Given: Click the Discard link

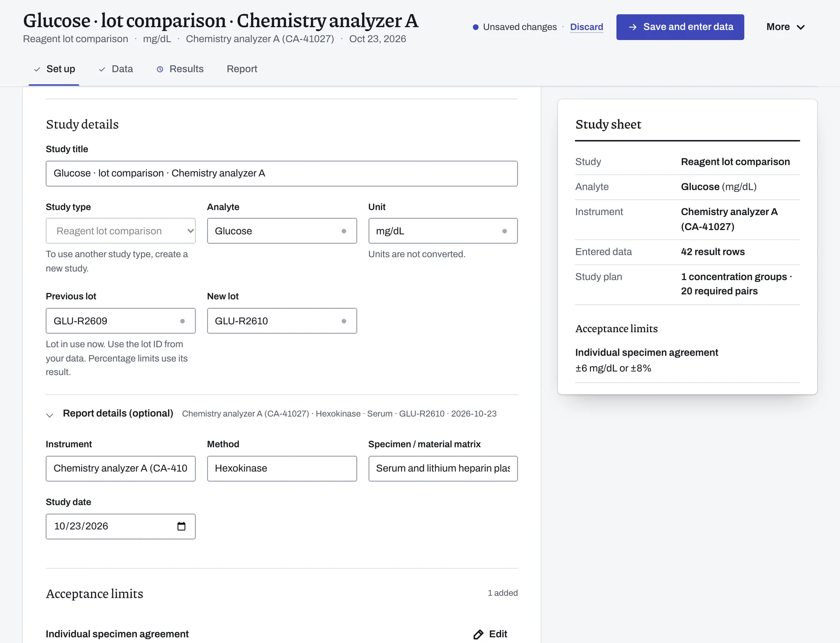Looking at the screenshot, I should [x=587, y=27].
